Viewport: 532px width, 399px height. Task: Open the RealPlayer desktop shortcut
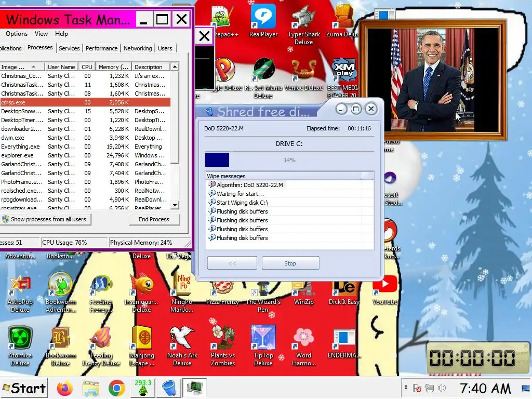coord(263,20)
